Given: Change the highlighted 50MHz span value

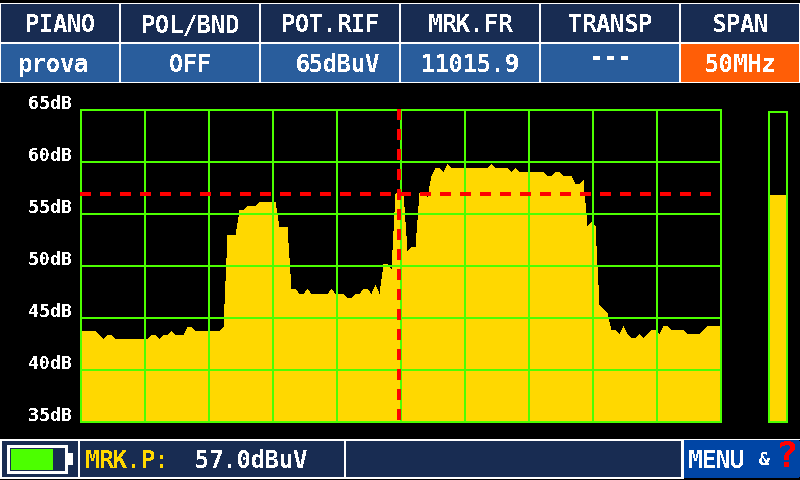Looking at the screenshot, I should pyautogui.click(x=740, y=63).
